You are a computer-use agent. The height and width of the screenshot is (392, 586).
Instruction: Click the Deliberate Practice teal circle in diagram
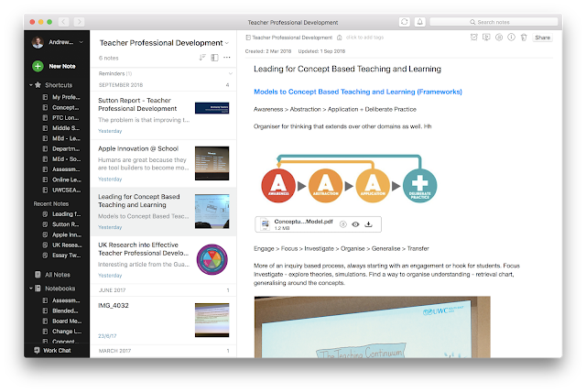pos(419,186)
